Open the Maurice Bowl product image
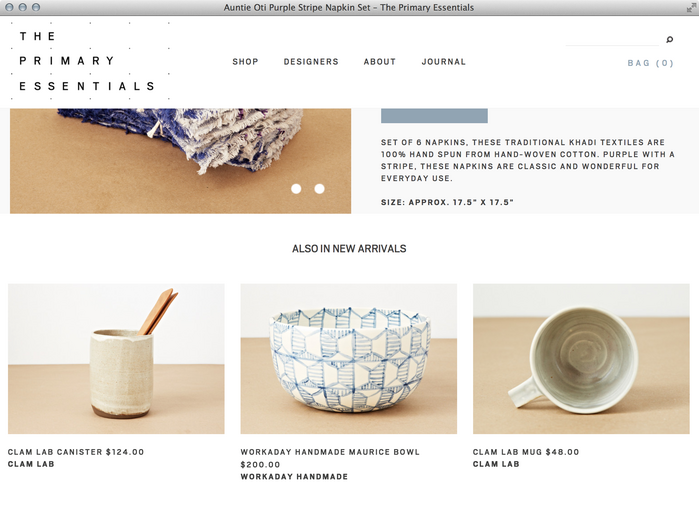 [x=349, y=359]
